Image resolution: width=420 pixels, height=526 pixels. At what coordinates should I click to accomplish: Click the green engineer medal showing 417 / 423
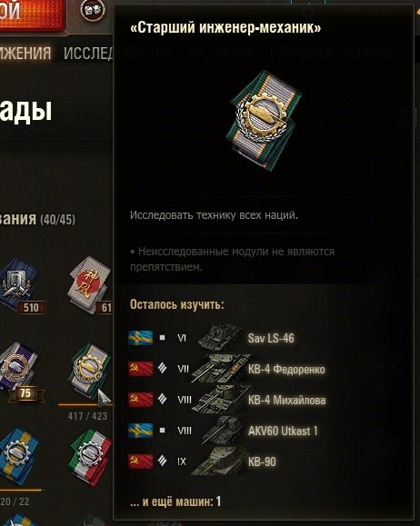(90, 371)
